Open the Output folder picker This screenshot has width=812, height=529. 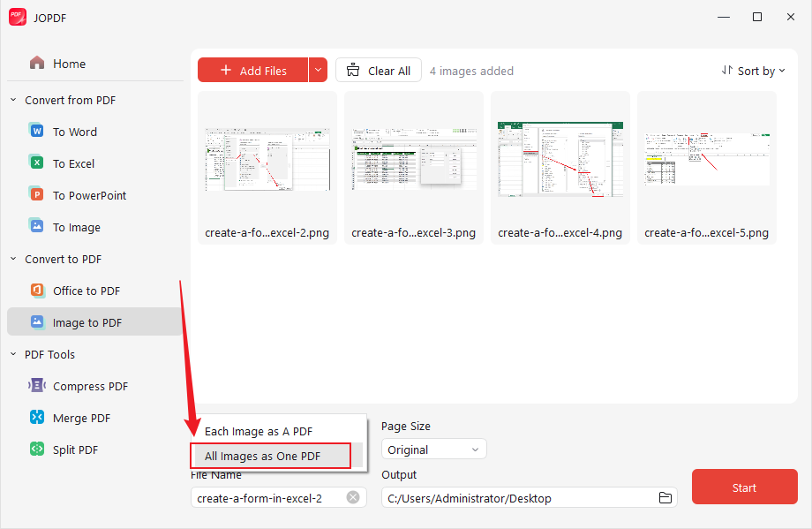(665, 497)
